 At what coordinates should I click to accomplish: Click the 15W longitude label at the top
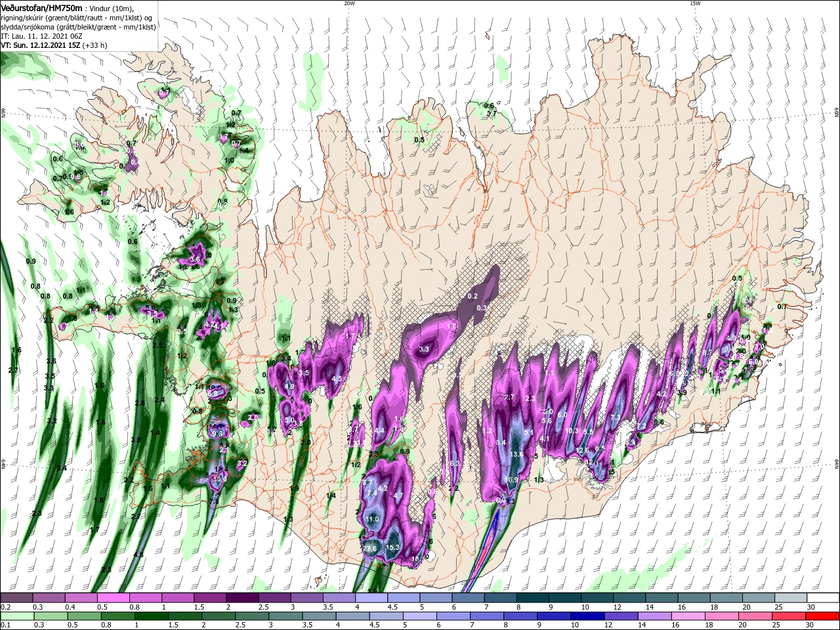pyautogui.click(x=695, y=3)
